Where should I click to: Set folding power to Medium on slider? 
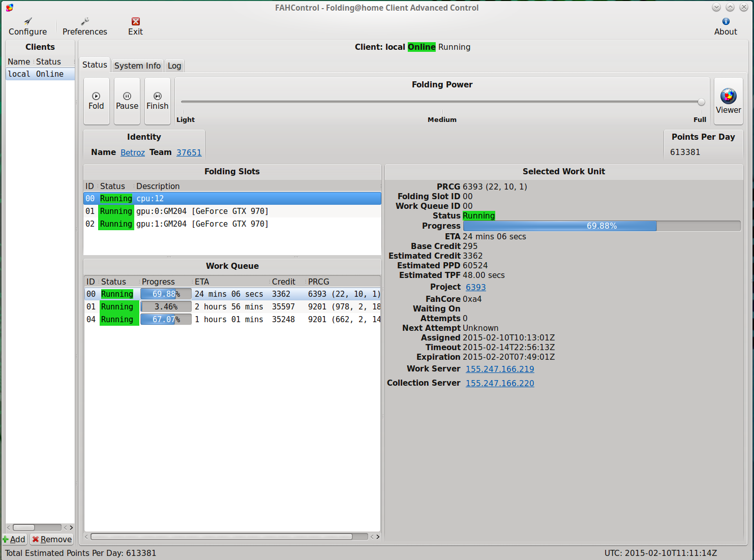(442, 102)
